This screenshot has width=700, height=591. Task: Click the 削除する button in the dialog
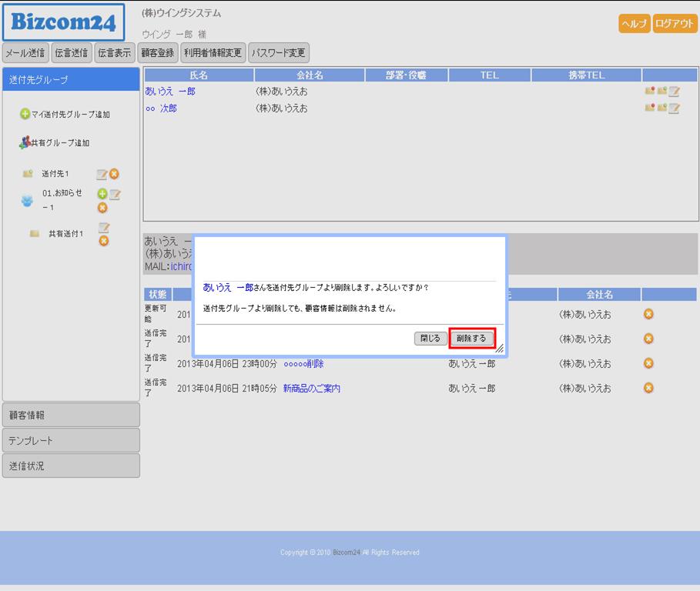click(x=471, y=339)
